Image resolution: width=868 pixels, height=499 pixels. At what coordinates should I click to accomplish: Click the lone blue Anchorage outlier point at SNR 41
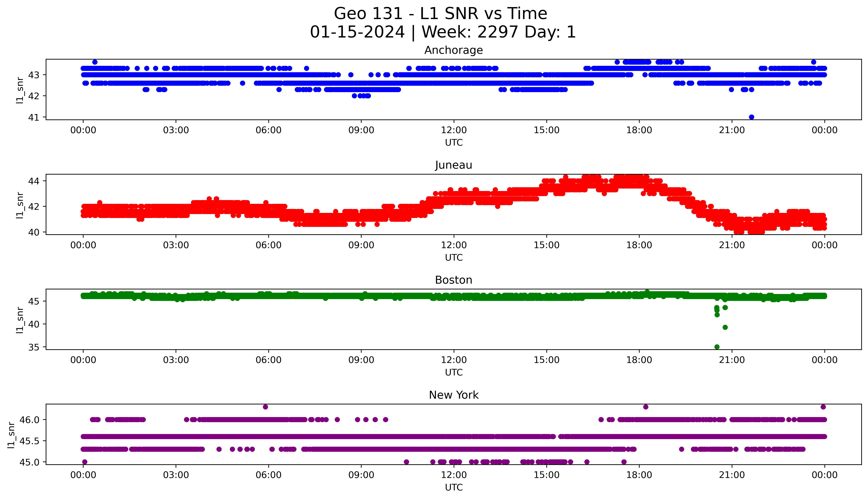tap(752, 117)
